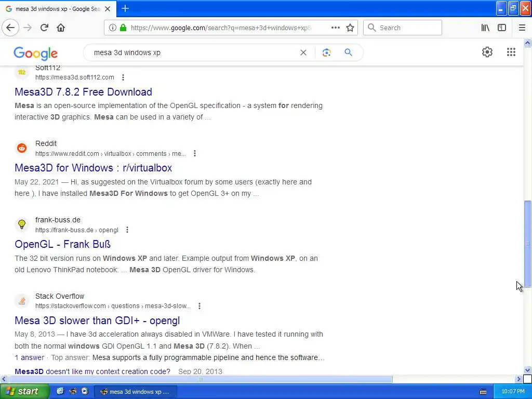Open page actions three-dot menu in address bar
Screen dimensions: 532x399
pos(335,28)
